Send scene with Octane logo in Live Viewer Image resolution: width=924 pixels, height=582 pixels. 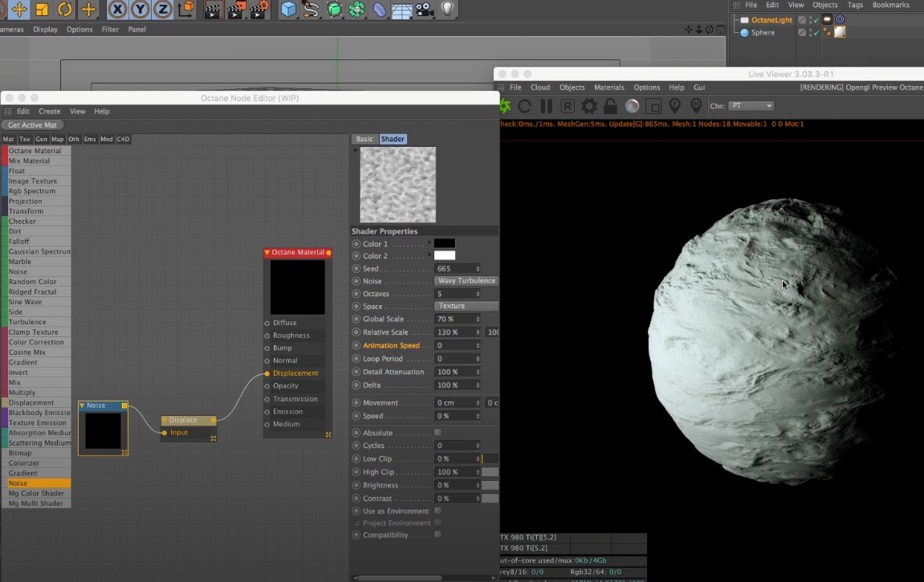(505, 106)
